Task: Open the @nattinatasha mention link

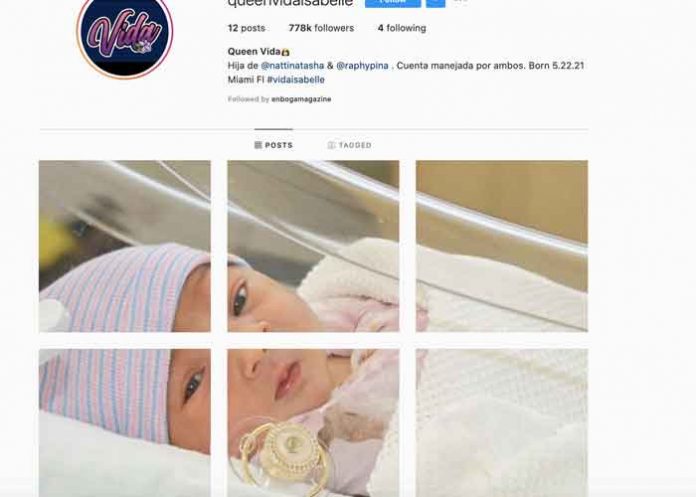Action: [x=292, y=66]
